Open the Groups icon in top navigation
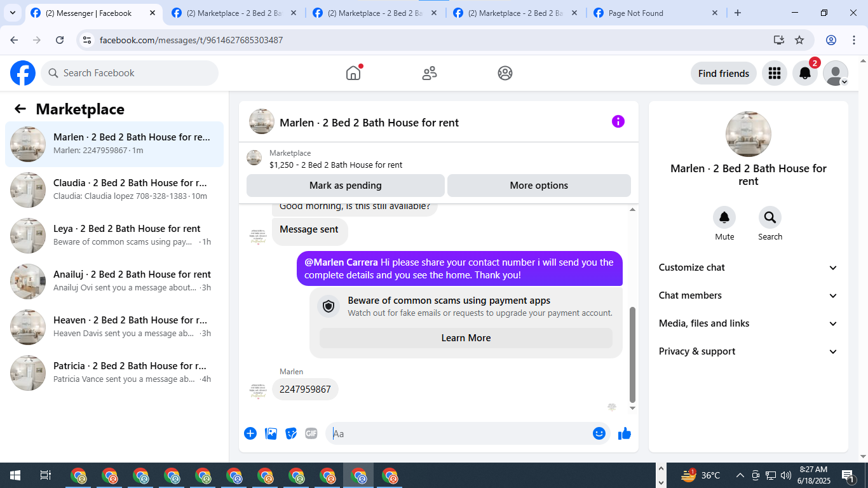This screenshot has width=868, height=488. click(x=505, y=73)
